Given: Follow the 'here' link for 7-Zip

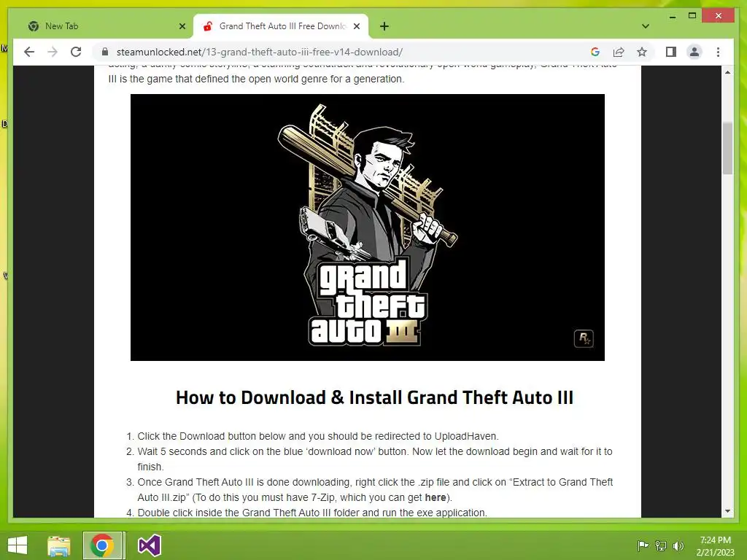Looking at the screenshot, I should [435, 497].
